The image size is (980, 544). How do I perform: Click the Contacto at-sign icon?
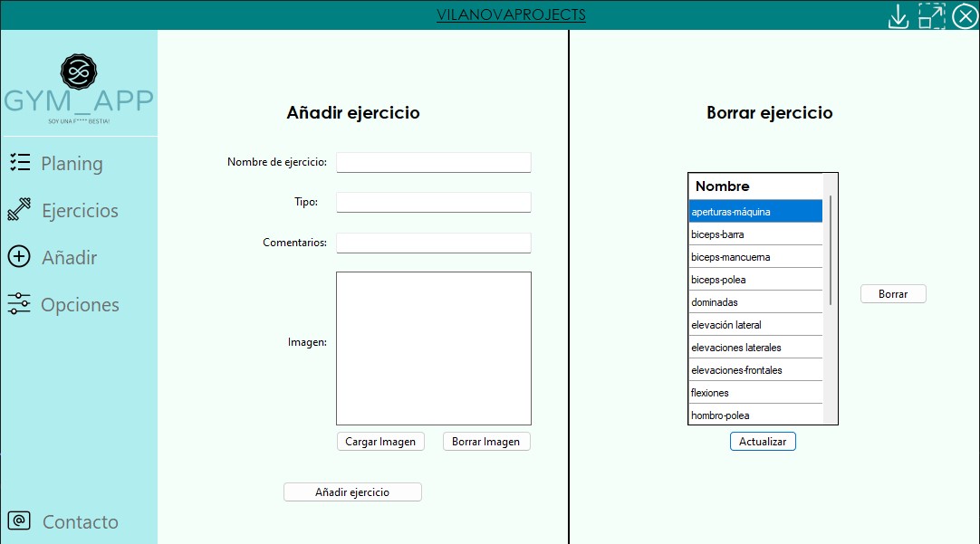pyautogui.click(x=19, y=520)
